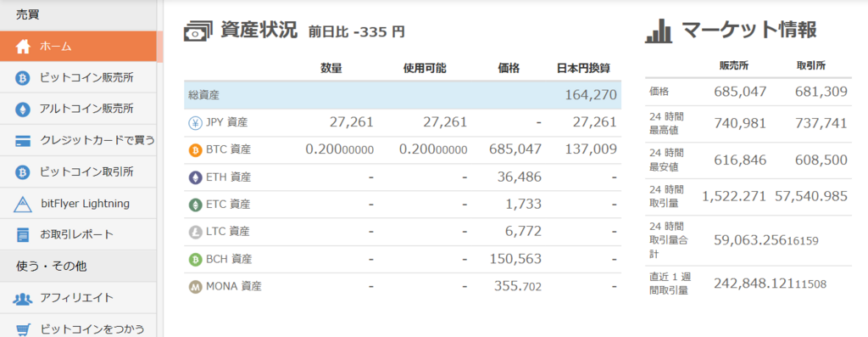This screenshot has height=337, width=868.
Task: Click the MONA 資産 label
Action: click(234, 287)
